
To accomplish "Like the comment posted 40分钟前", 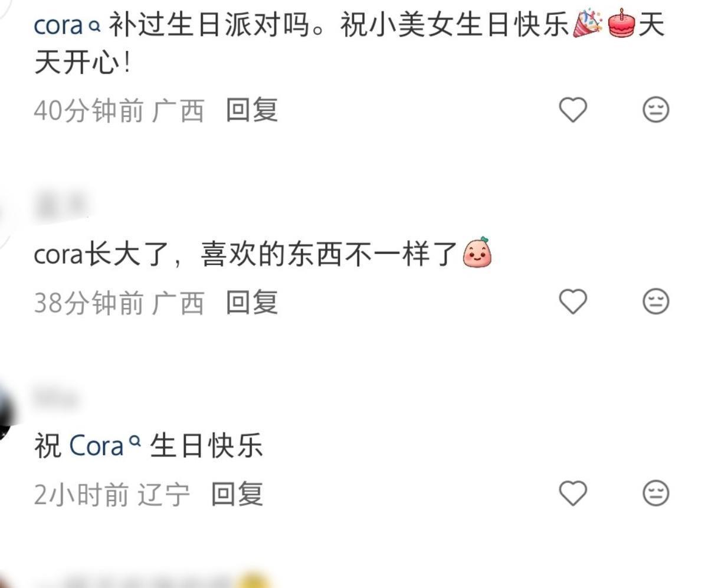I will pyautogui.click(x=573, y=110).
